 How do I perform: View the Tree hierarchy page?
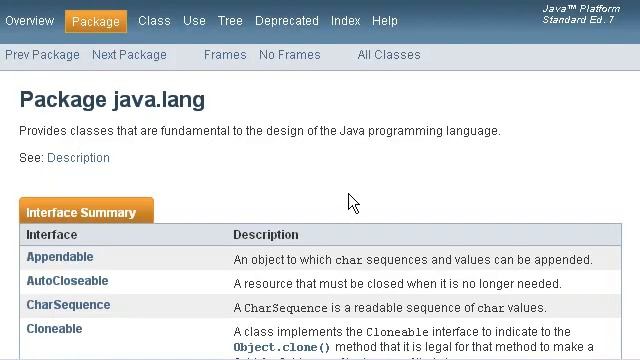pyautogui.click(x=230, y=21)
